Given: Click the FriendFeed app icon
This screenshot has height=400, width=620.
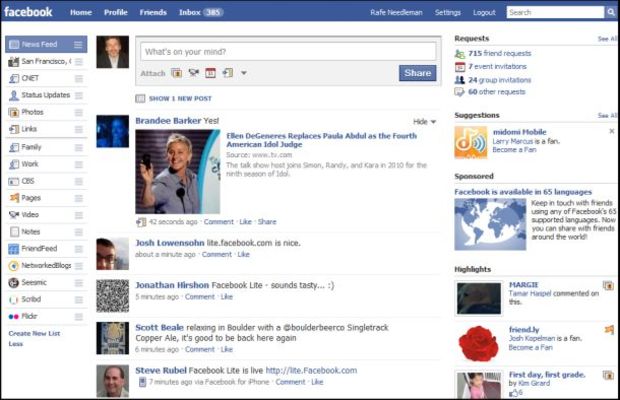Looking at the screenshot, I should 14,249.
